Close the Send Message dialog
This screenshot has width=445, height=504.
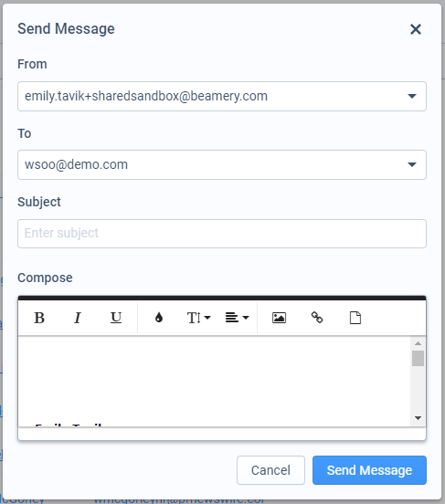pyautogui.click(x=416, y=29)
